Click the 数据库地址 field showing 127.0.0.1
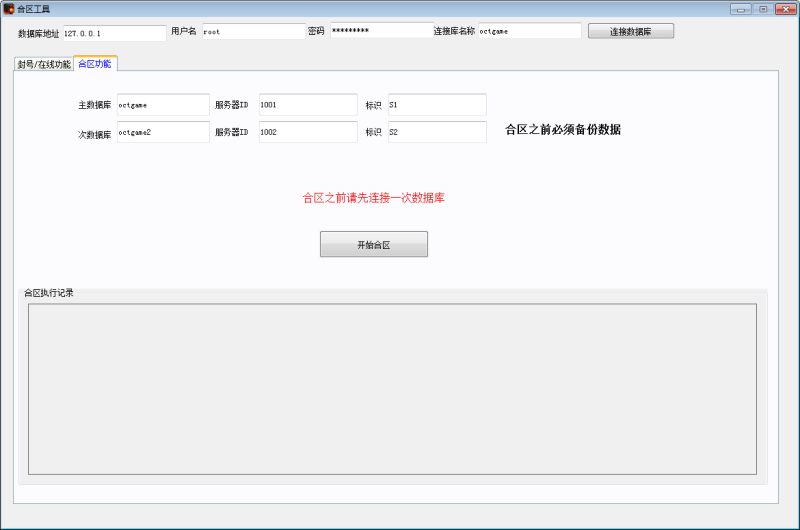The image size is (800, 530). pos(114,32)
